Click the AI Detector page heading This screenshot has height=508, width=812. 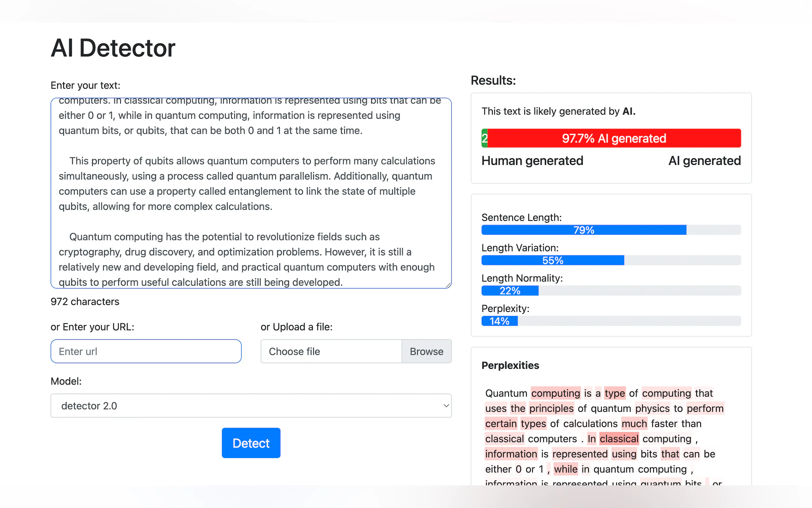[113, 48]
